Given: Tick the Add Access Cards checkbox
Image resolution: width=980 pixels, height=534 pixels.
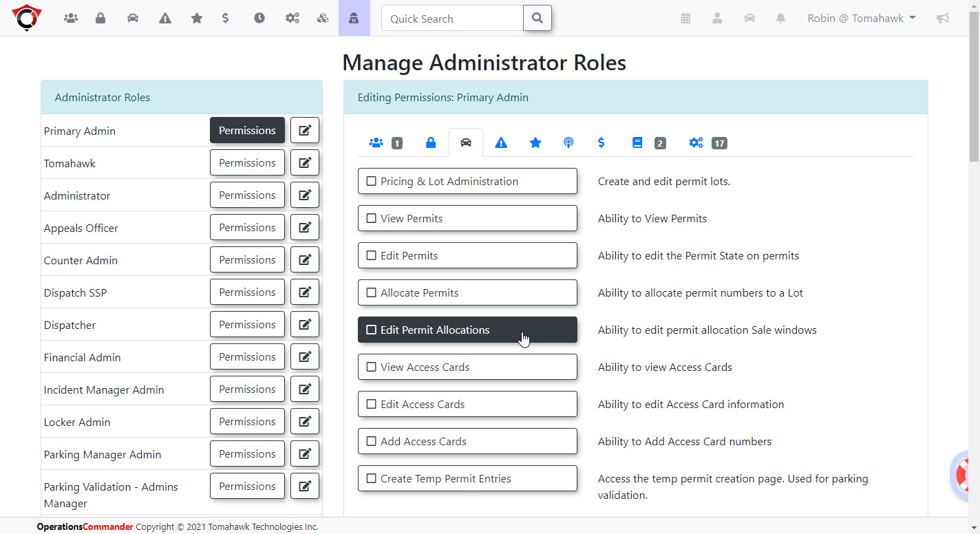Looking at the screenshot, I should 372,441.
